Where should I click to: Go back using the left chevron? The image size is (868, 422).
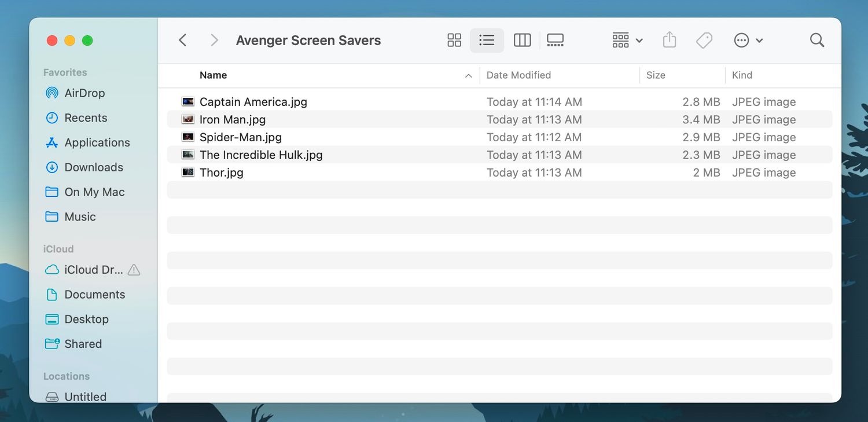pyautogui.click(x=183, y=40)
